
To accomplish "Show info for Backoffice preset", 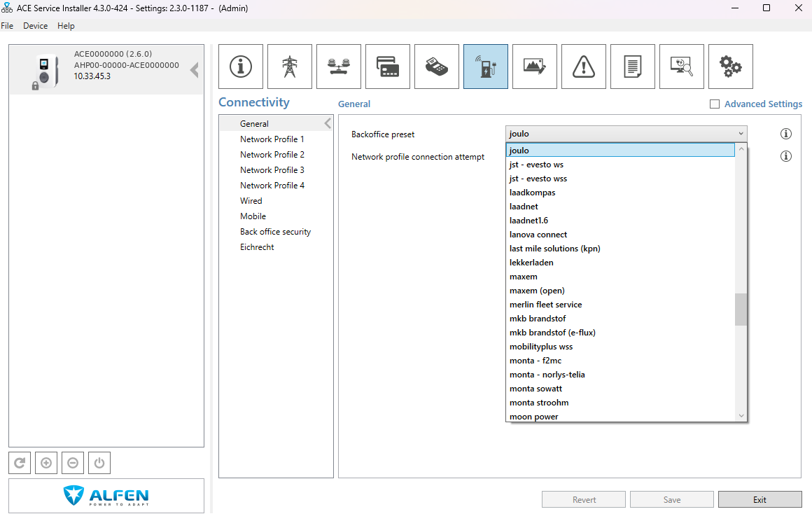I will point(785,134).
